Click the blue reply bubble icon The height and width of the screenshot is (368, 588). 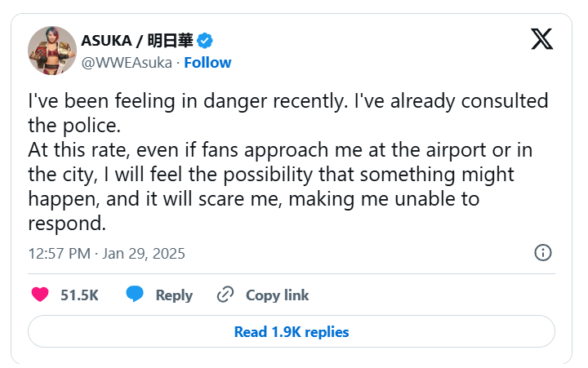[135, 295]
